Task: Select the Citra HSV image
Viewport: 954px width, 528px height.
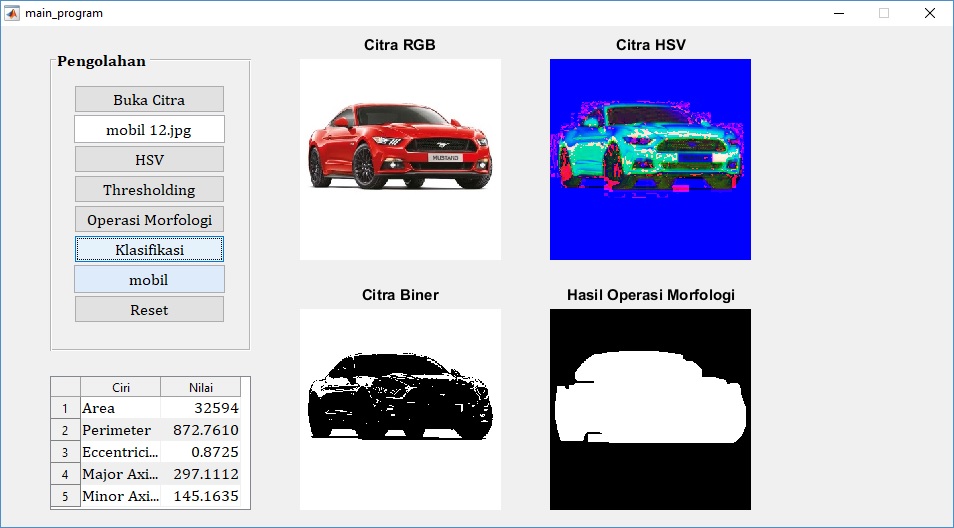Action: pyautogui.click(x=650, y=159)
